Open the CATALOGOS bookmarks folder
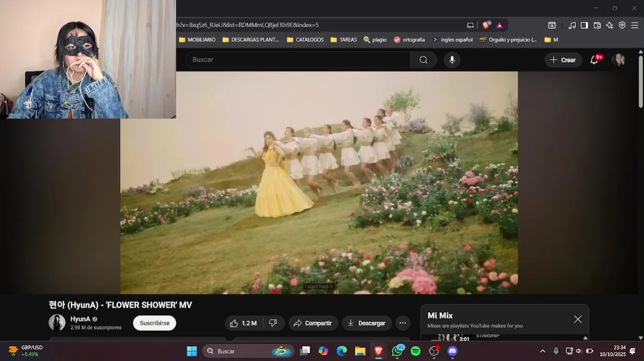644x361 pixels. [305, 40]
